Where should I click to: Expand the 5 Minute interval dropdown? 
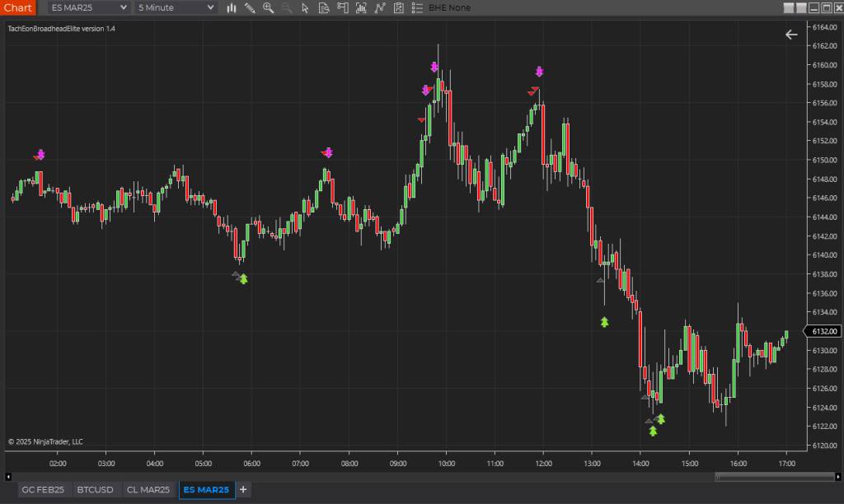(x=176, y=8)
